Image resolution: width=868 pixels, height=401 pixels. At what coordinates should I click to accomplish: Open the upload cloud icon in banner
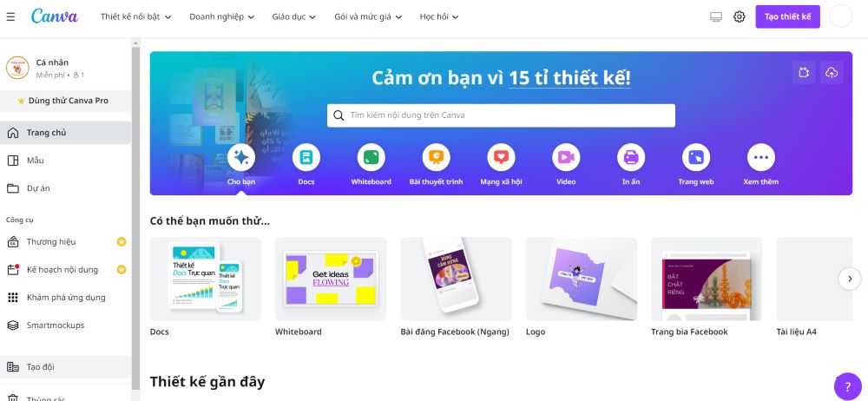(x=832, y=73)
